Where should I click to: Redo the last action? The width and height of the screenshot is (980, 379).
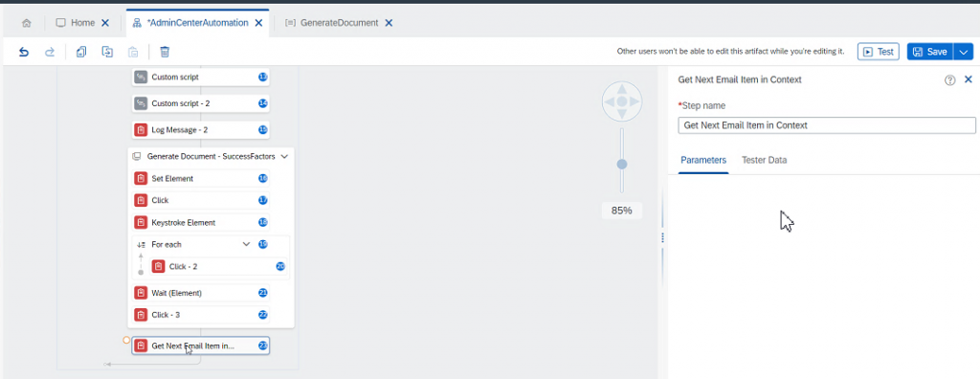point(50,52)
